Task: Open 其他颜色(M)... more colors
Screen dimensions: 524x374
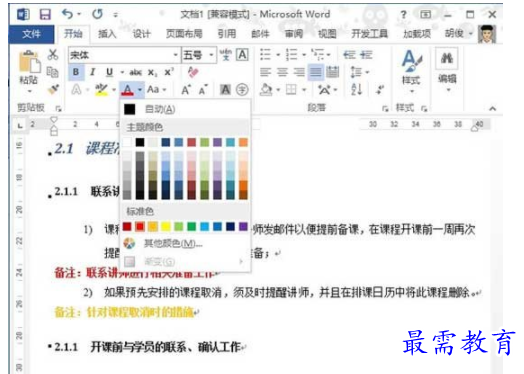Action: coord(185,243)
